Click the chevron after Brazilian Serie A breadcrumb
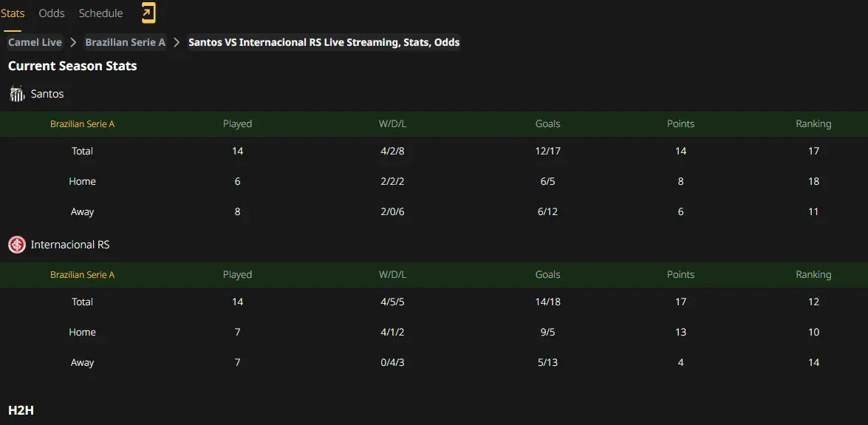The width and height of the screenshot is (868, 425). click(177, 42)
